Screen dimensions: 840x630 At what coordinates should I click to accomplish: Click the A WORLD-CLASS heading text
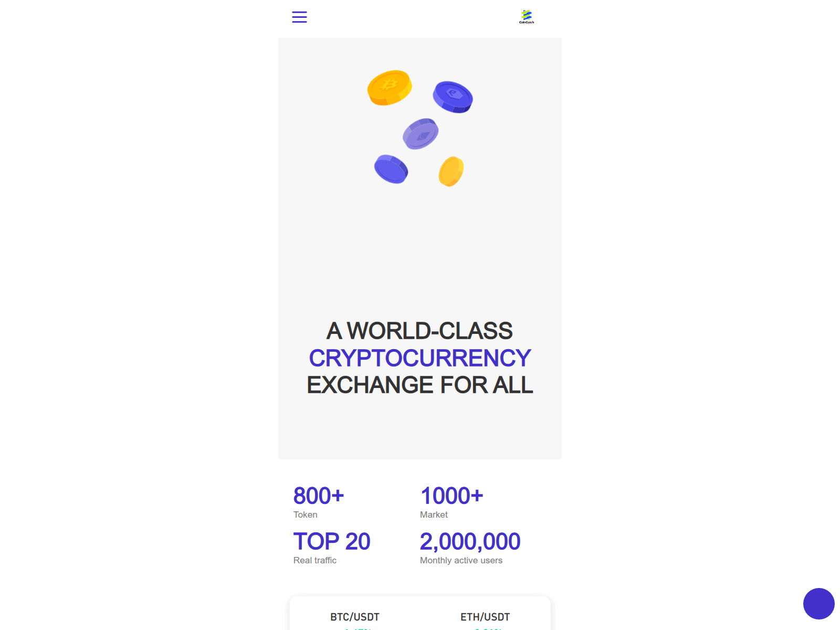419,331
